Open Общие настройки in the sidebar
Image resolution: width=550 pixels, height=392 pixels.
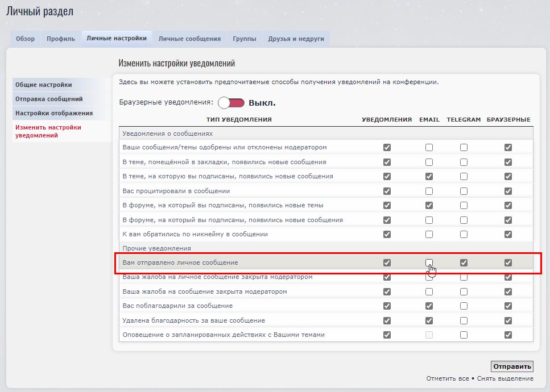(62, 85)
